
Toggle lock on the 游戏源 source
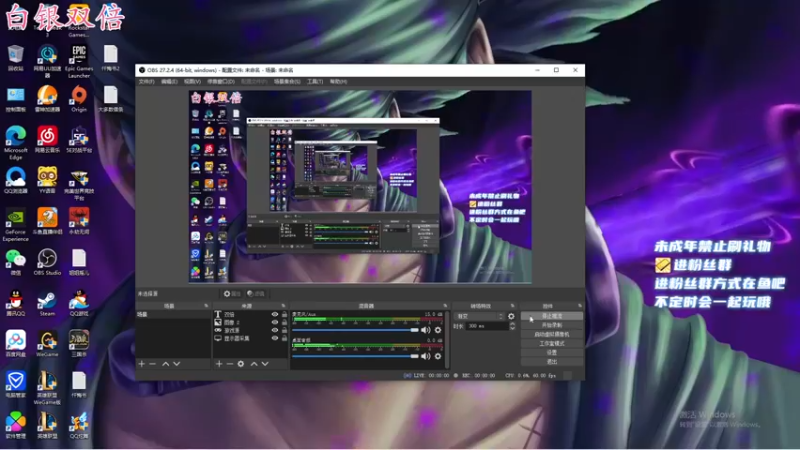coord(284,331)
